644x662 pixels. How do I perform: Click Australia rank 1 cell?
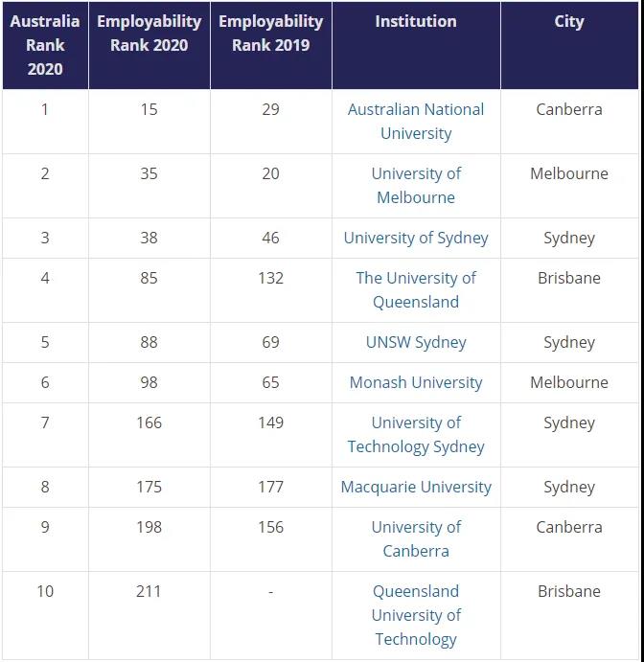coord(45,122)
